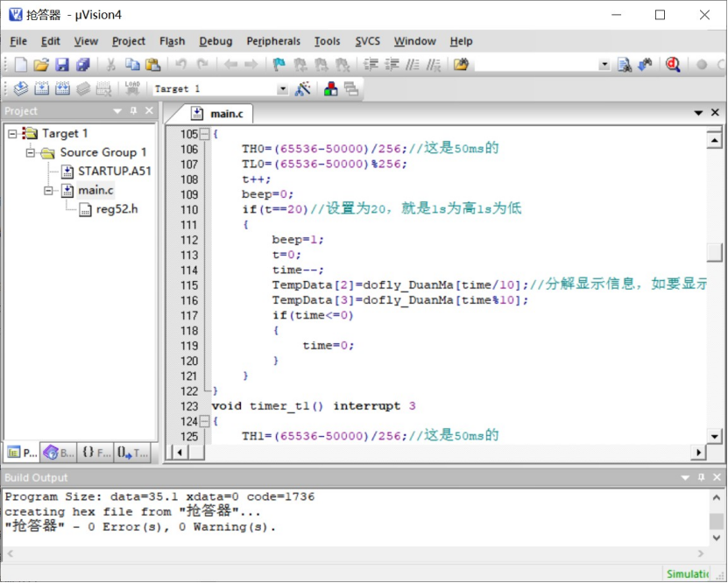The height and width of the screenshot is (583, 728).
Task: Navigate backwards arrow icon
Action: (230, 65)
